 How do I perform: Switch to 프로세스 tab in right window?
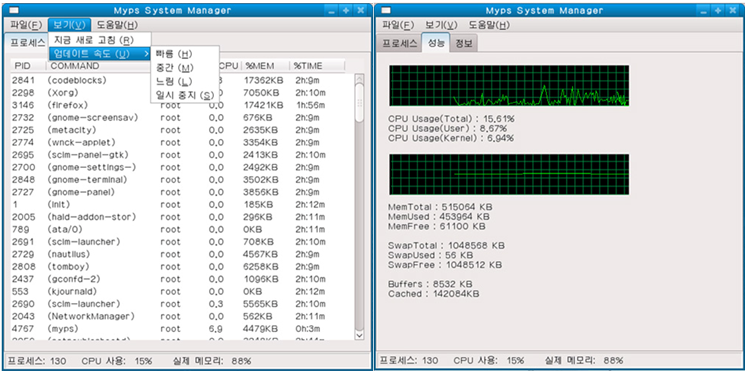[x=400, y=43]
